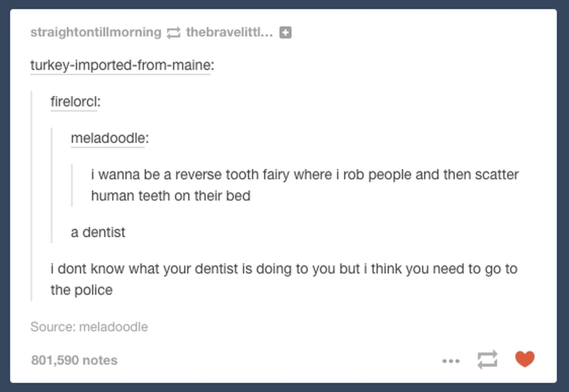The image size is (569, 392).
Task: Visit the firelorcl blog
Action: 73,101
